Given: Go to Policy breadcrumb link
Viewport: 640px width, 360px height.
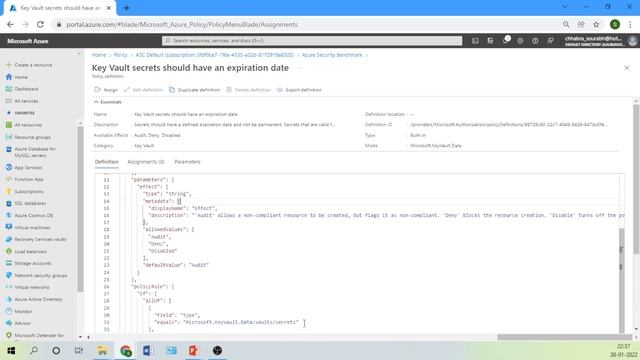Looking at the screenshot, I should tap(120, 55).
